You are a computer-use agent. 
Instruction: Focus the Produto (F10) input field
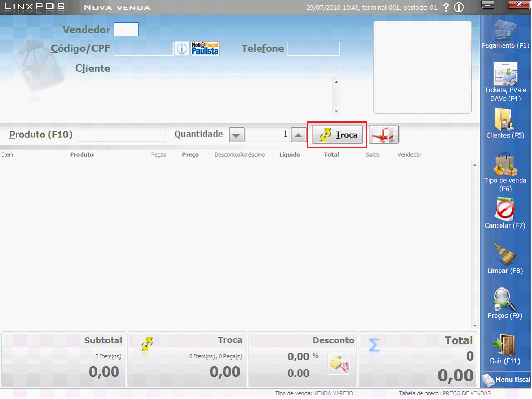pos(122,135)
